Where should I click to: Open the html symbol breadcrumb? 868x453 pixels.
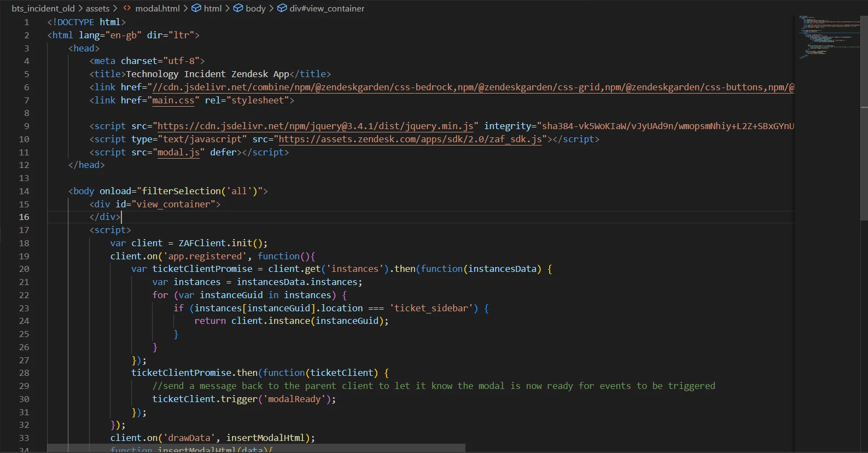(x=213, y=8)
